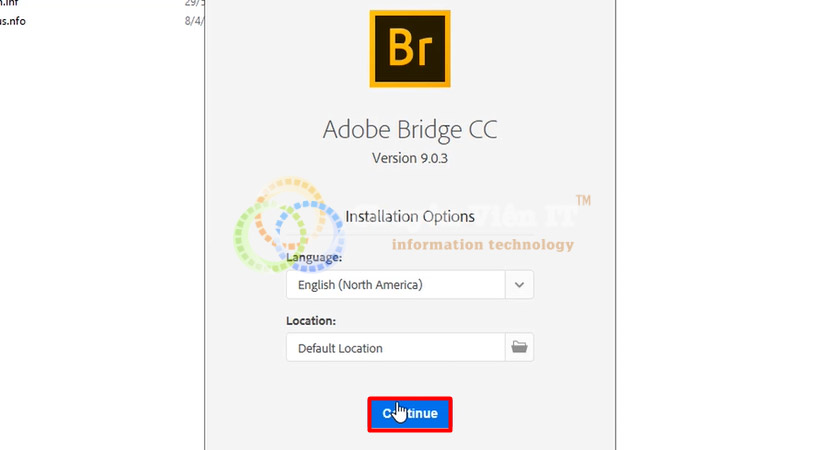Click the Installation Options heading

pyautogui.click(x=410, y=215)
